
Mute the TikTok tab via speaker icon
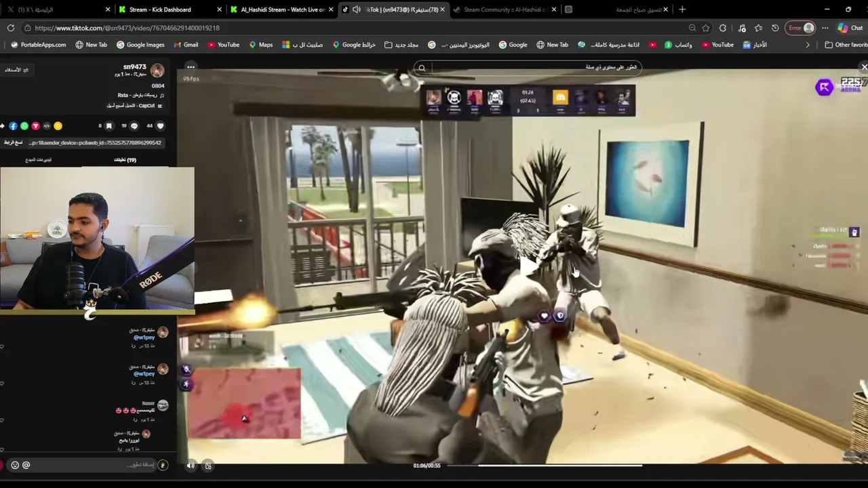click(356, 9)
